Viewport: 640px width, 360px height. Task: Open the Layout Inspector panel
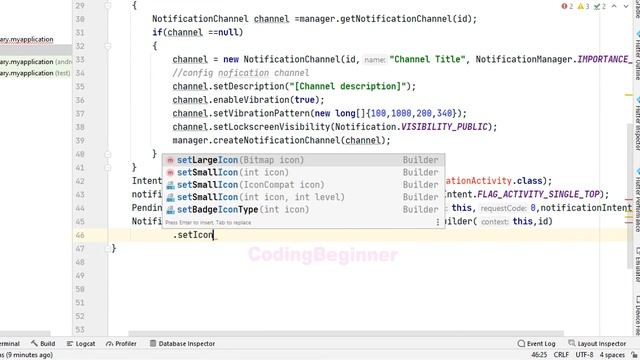click(597, 344)
